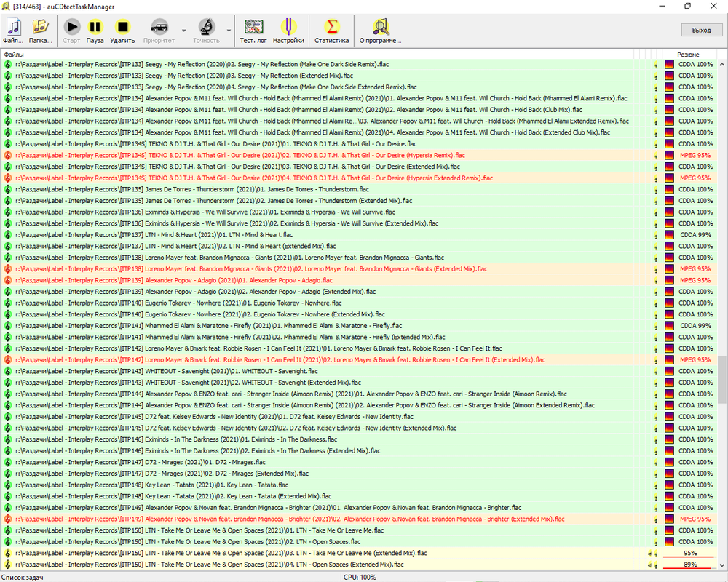Click the CPU: 100% status bar entry

(x=360, y=578)
